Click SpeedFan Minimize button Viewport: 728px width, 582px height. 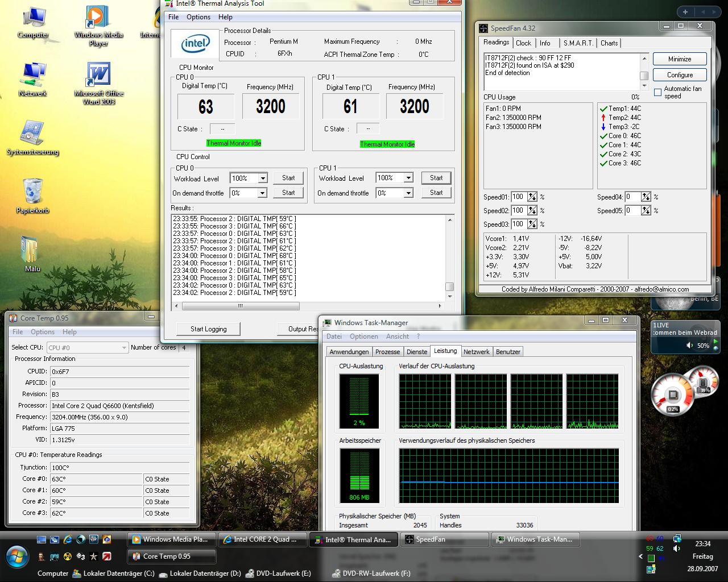680,59
